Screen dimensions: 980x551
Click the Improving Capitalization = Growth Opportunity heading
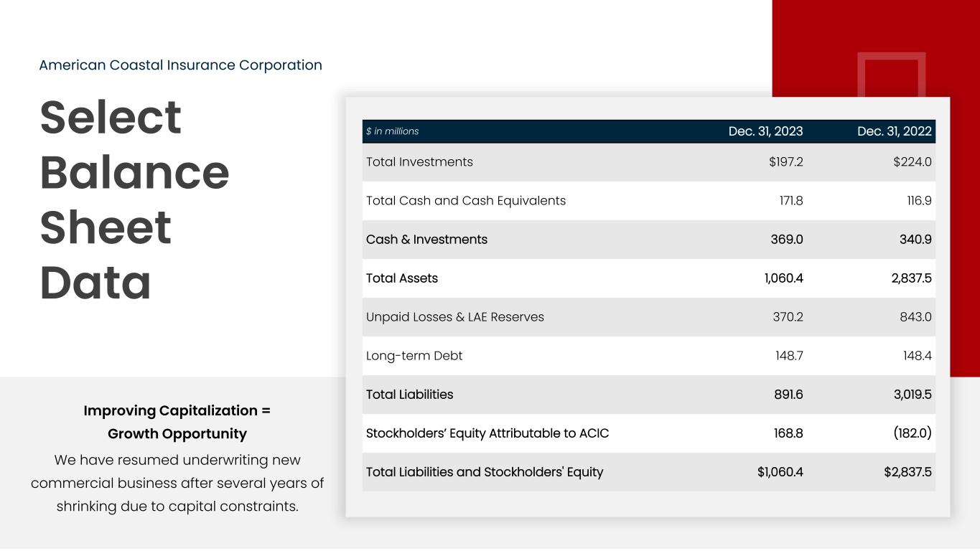pos(177,422)
